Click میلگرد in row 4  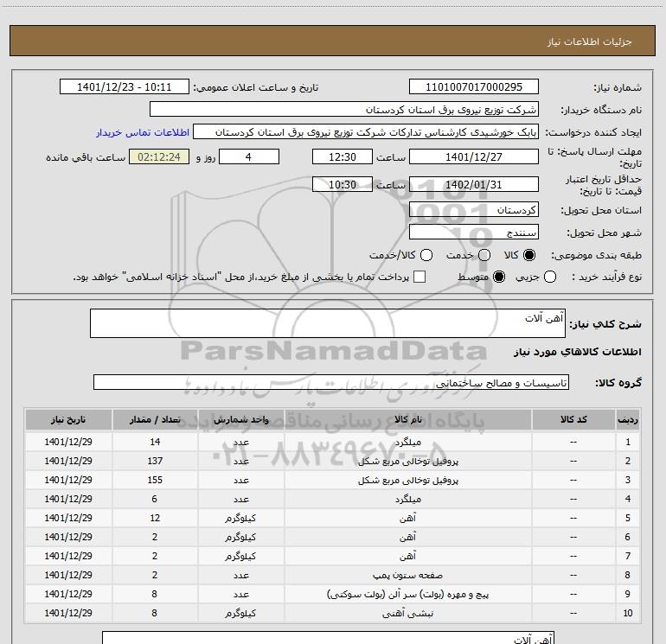pyautogui.click(x=407, y=500)
